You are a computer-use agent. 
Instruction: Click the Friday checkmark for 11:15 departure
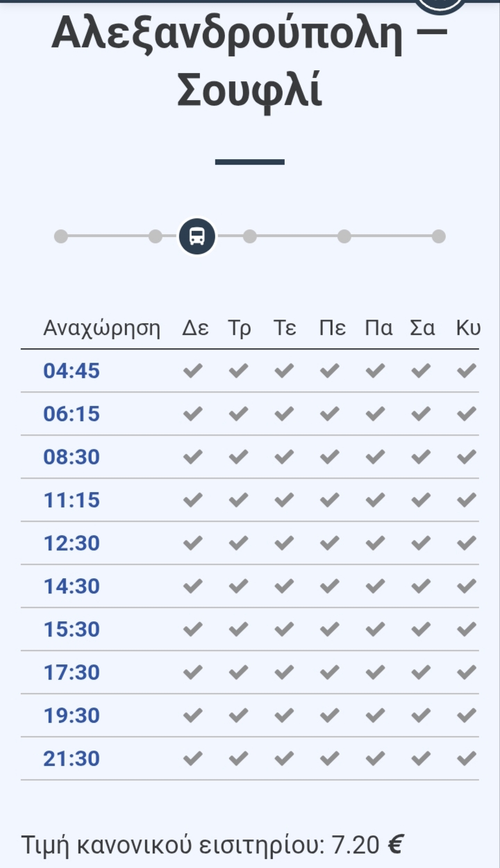click(375, 500)
